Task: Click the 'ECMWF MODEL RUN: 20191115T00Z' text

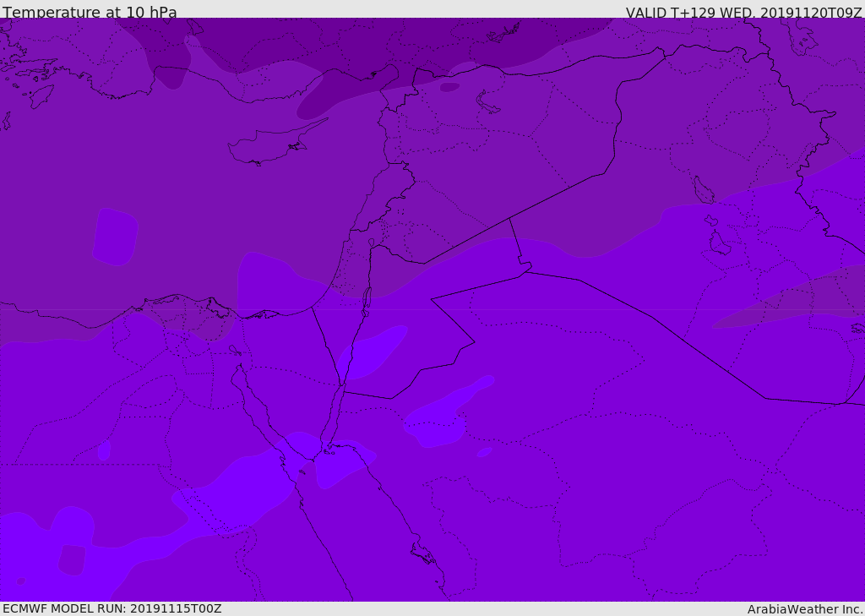Action: point(112,609)
